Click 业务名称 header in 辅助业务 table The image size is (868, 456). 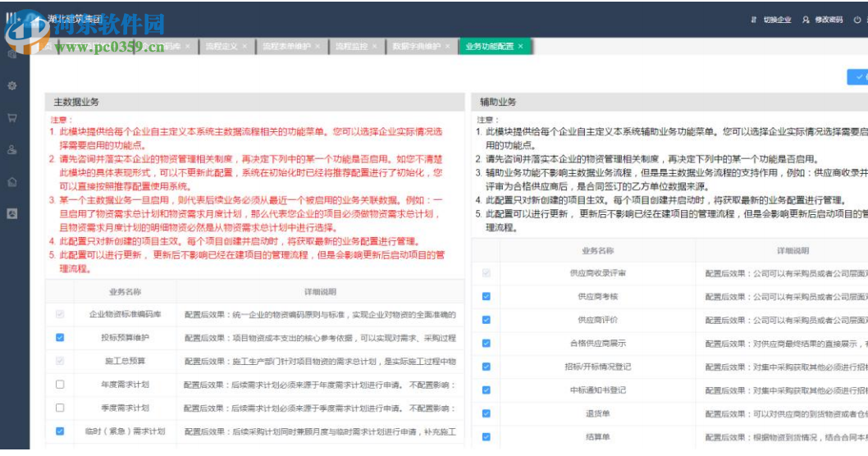click(x=598, y=251)
